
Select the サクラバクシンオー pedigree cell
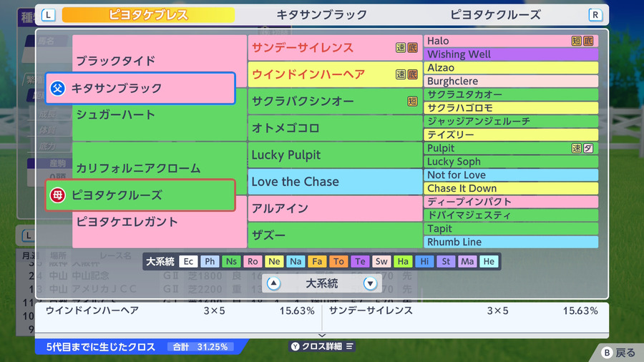pos(335,102)
